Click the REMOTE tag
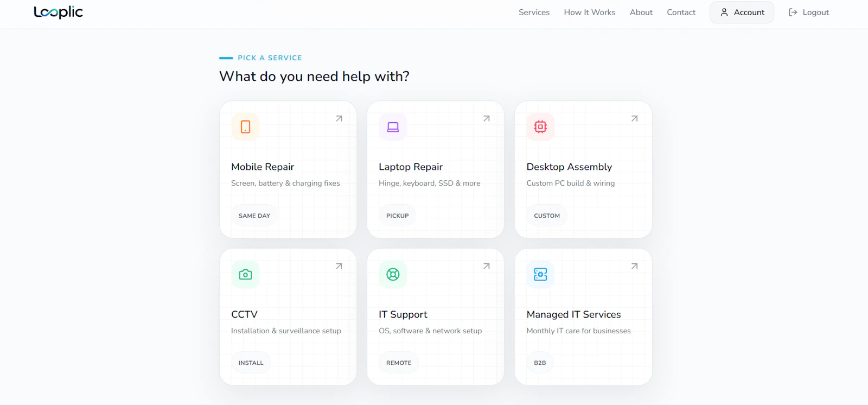Screen dimensions: 868x405 (399, 363)
